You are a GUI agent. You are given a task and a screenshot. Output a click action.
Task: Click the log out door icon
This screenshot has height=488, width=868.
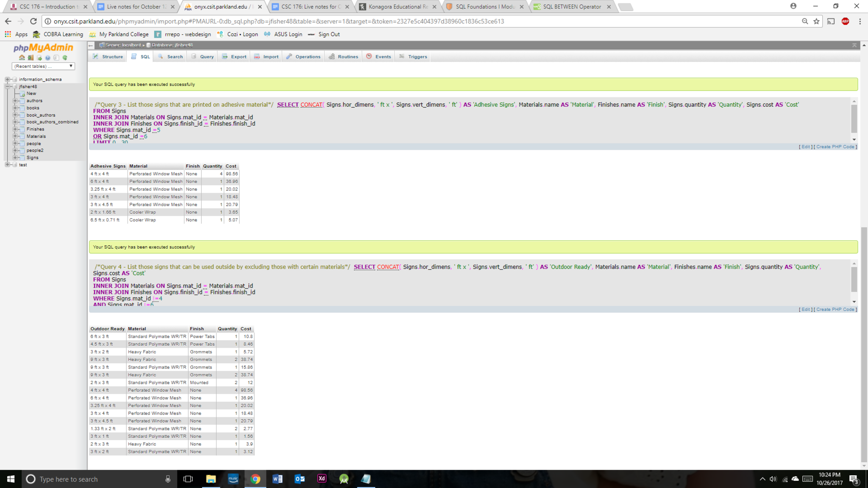click(31, 58)
